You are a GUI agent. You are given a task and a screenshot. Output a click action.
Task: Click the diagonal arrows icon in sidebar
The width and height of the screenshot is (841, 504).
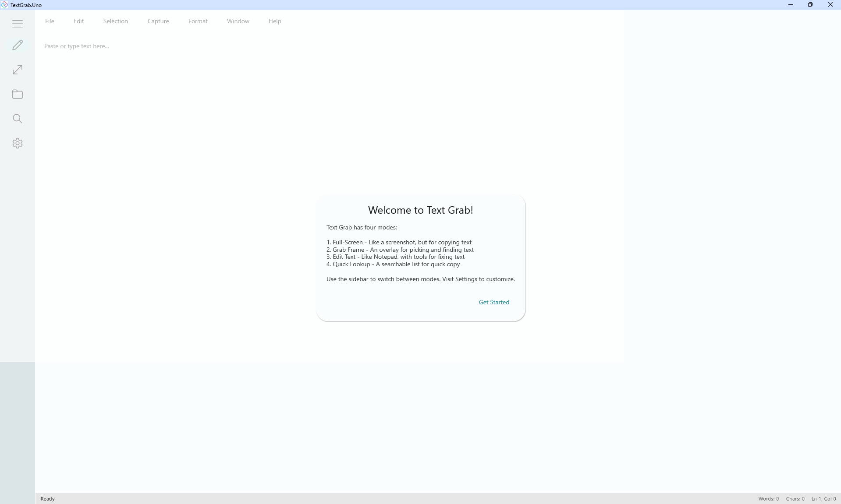[18, 70]
